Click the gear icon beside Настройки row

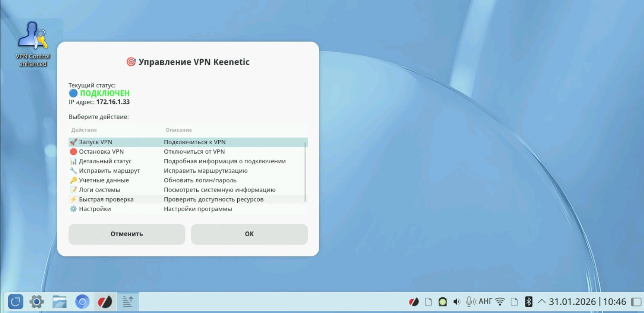(73, 209)
